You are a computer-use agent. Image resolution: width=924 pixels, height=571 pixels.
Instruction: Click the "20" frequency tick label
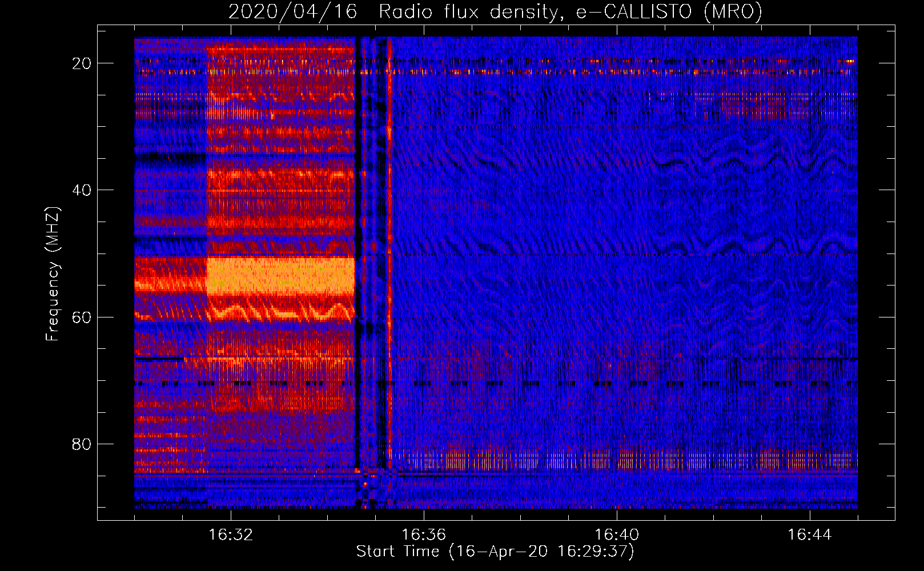point(82,63)
